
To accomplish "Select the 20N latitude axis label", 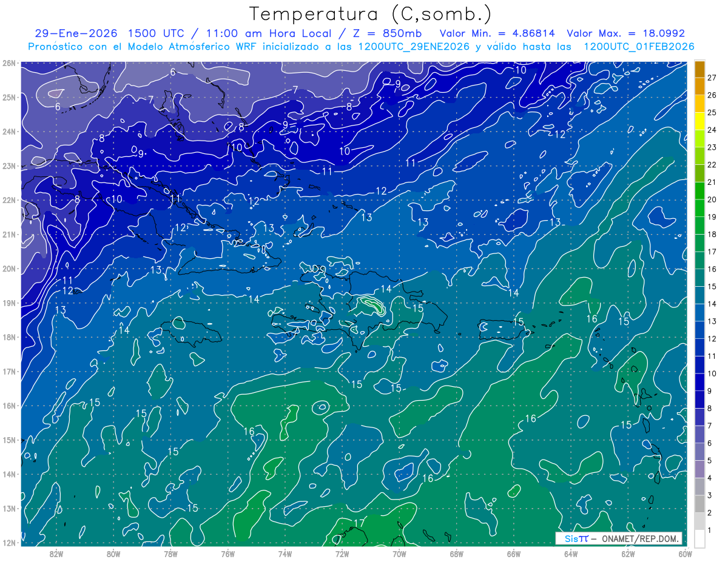I will pyautogui.click(x=8, y=269).
